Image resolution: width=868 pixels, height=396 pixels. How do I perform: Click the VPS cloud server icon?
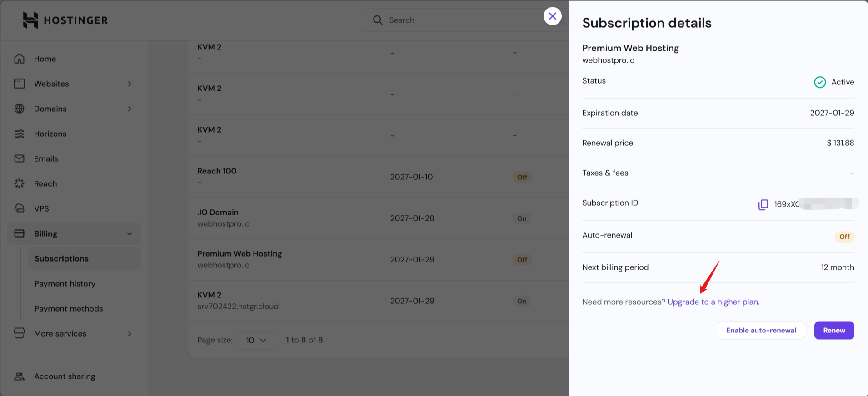click(x=19, y=208)
